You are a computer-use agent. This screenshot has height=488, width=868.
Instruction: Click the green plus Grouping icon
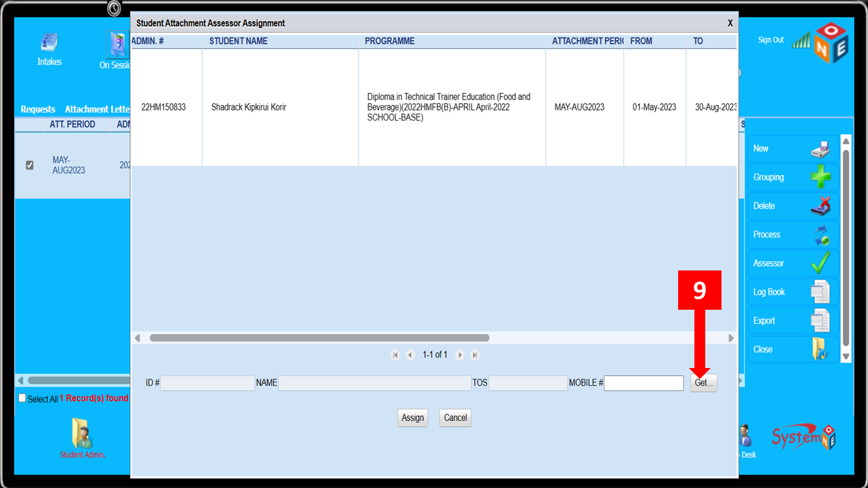(820, 178)
